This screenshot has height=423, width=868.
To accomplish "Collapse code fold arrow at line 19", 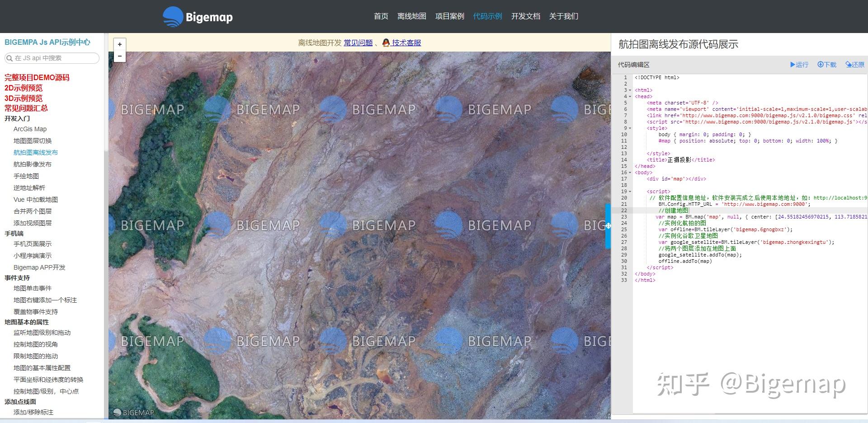I will pyautogui.click(x=630, y=192).
